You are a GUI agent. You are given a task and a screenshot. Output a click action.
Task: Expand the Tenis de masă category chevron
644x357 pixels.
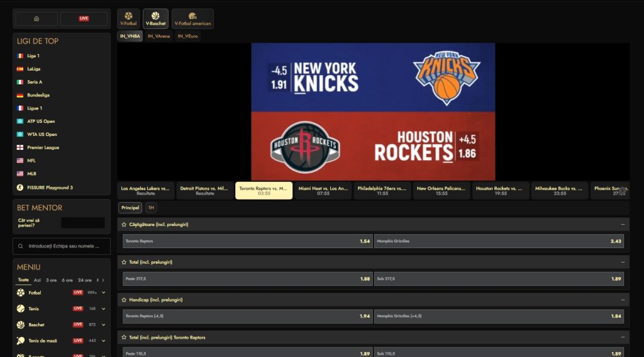(x=104, y=341)
